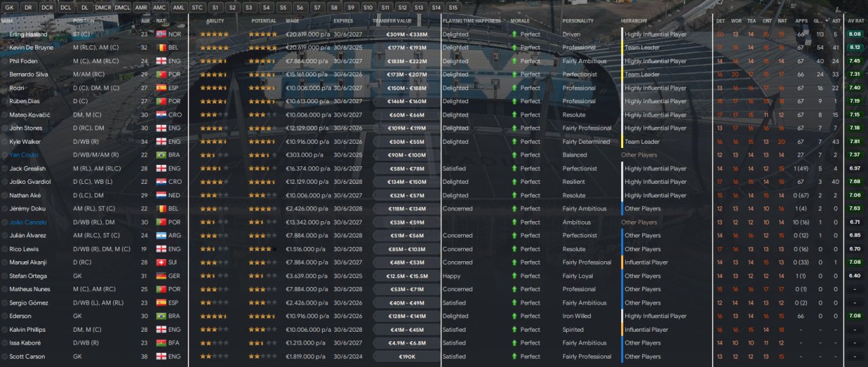Click the 8.08 average rating badge

click(855, 34)
